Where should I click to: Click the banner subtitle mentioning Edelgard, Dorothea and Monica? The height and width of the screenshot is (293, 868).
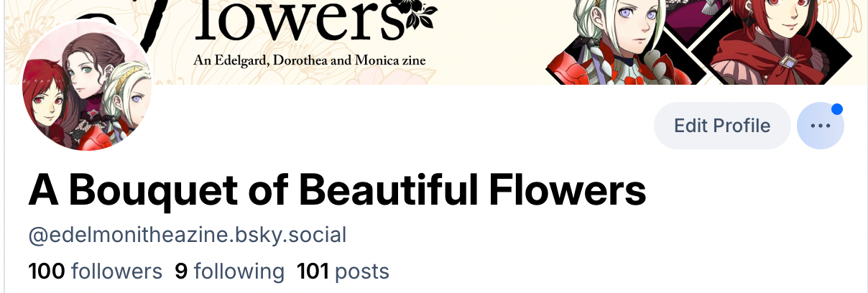click(310, 61)
